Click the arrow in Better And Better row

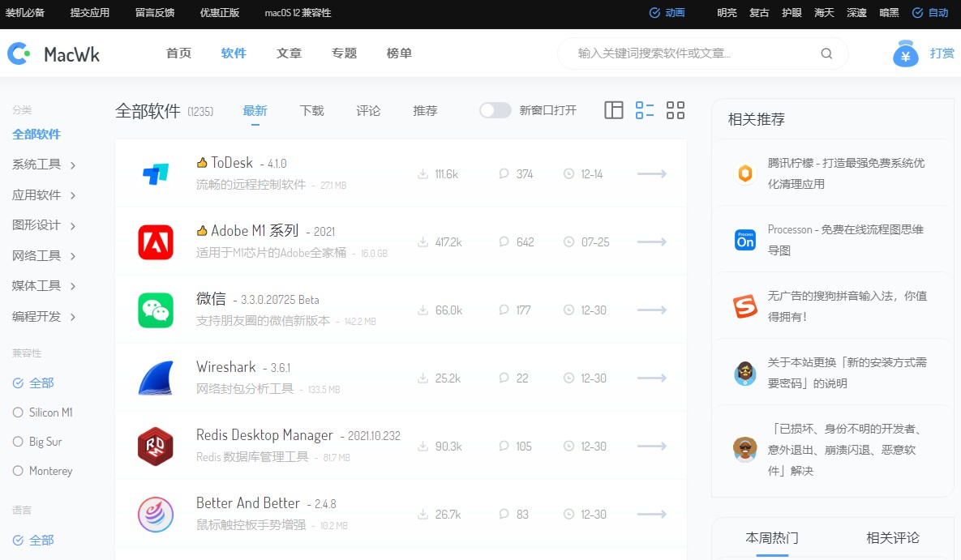coord(651,514)
